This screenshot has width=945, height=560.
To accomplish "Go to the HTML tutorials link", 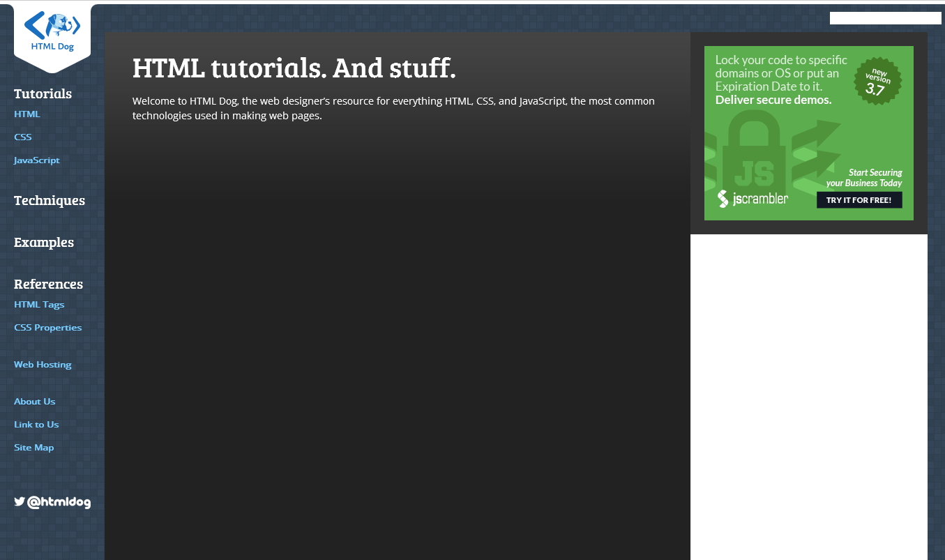I will (27, 114).
